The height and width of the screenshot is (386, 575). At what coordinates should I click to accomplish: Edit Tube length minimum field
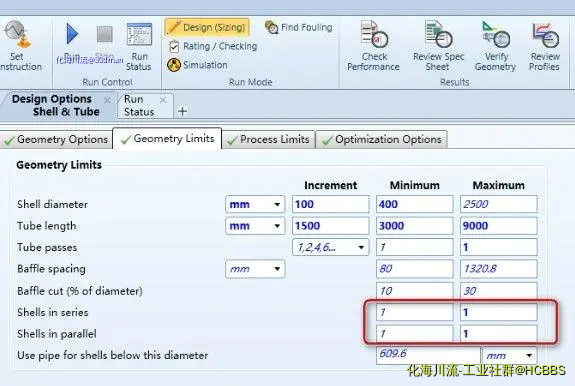tap(414, 226)
